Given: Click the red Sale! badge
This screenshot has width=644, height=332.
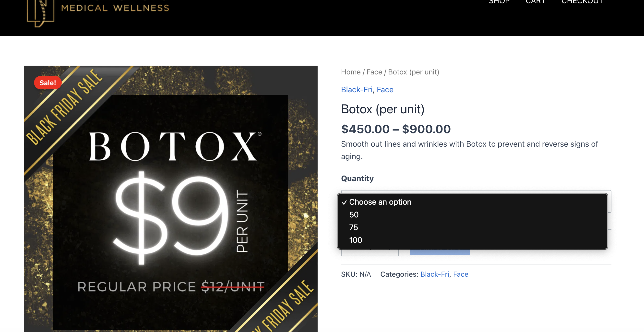Looking at the screenshot, I should tap(48, 83).
